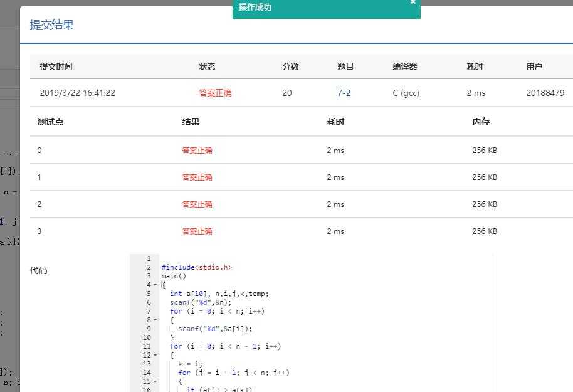The width and height of the screenshot is (573, 392).
Task: Select the 状态 column header
Action: coord(208,66)
